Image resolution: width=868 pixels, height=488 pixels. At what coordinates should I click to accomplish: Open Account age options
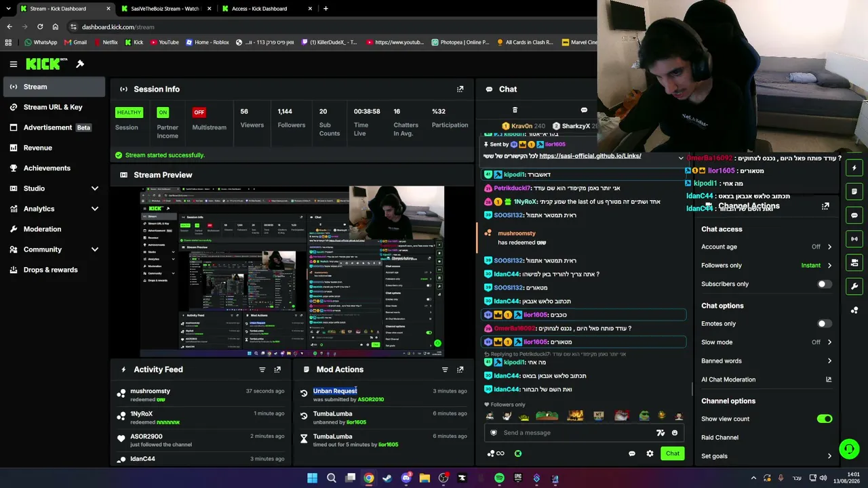tap(766, 247)
